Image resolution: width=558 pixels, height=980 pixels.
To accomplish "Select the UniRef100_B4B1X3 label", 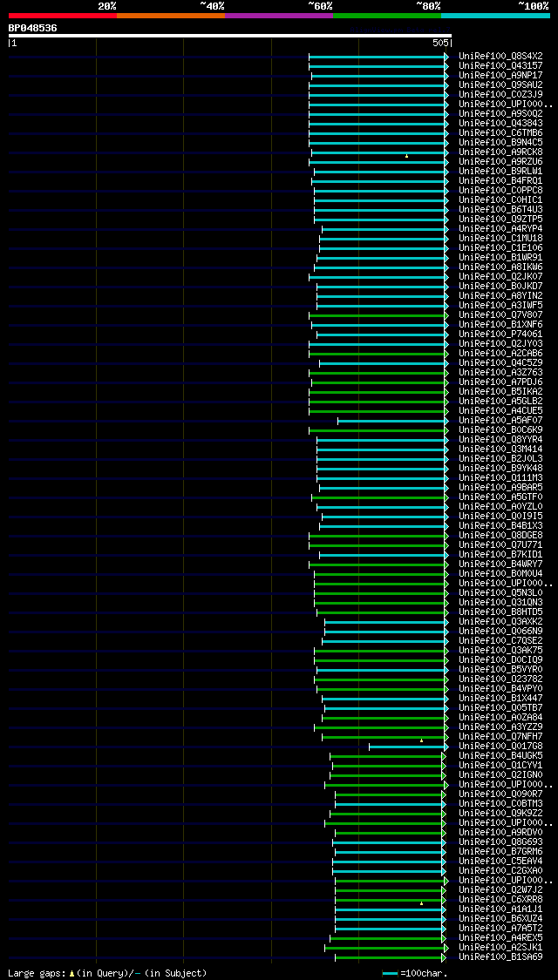I will pos(500,525).
